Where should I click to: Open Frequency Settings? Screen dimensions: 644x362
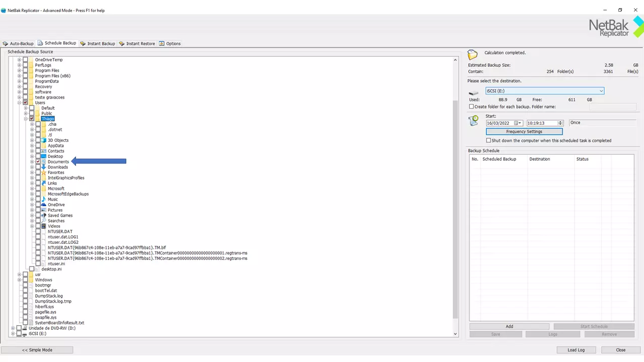click(x=524, y=132)
